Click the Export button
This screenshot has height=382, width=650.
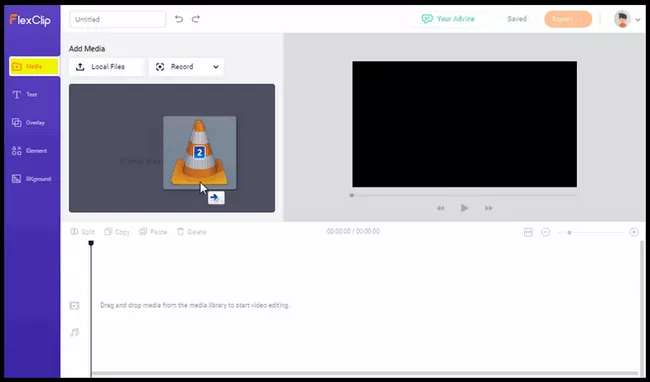(x=568, y=19)
